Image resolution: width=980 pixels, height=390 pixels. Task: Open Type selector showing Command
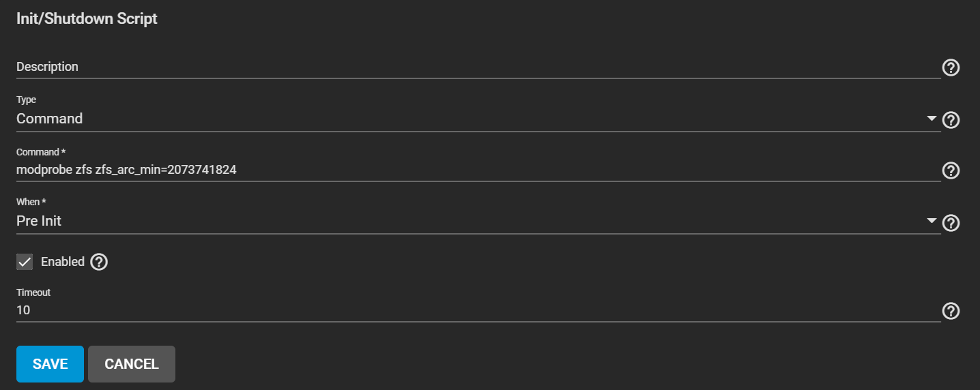click(478, 119)
